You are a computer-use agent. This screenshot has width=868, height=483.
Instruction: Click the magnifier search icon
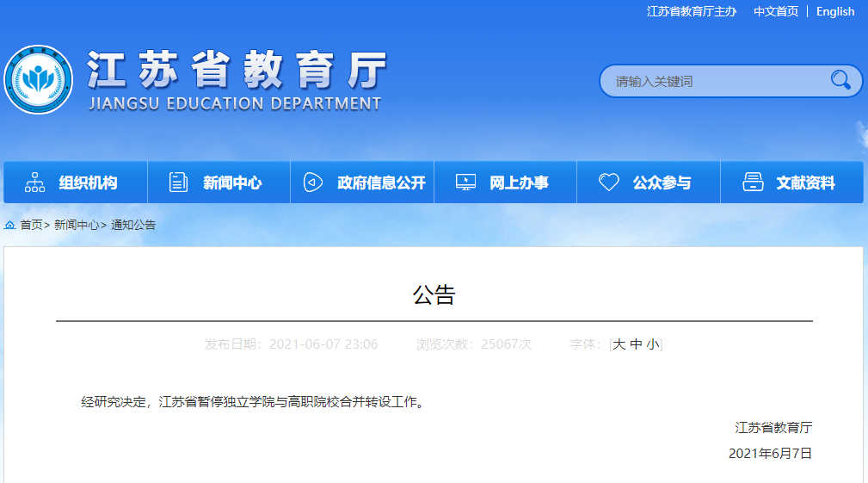(x=840, y=80)
